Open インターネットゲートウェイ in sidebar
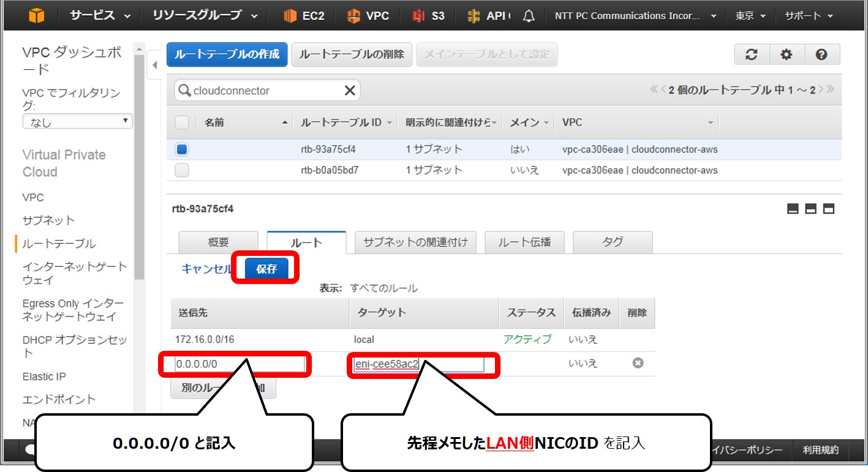This screenshot has height=472, width=868. coord(75,273)
